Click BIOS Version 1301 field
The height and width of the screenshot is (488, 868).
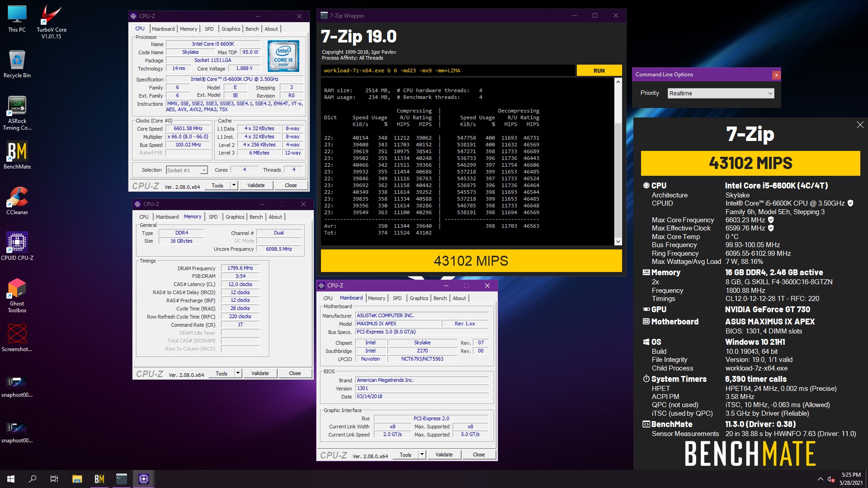point(422,388)
